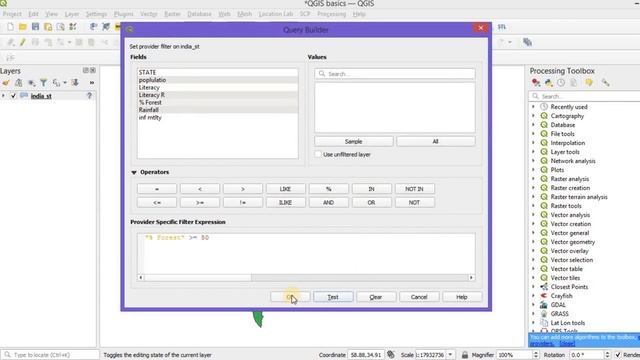
Task: Open Processing options wrench icon
Action: pos(605,83)
